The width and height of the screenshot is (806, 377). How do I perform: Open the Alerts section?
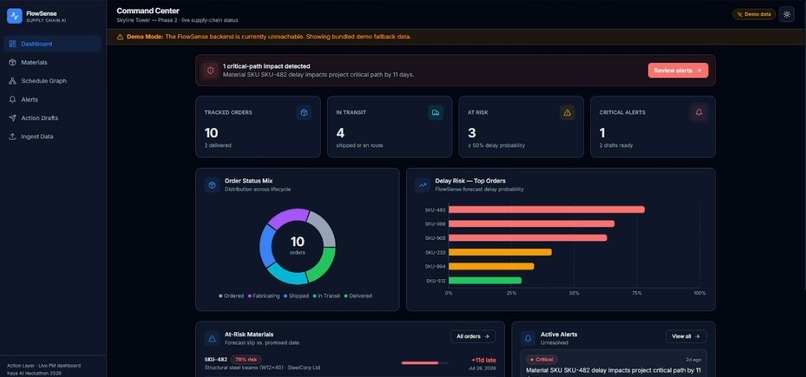coord(52,99)
